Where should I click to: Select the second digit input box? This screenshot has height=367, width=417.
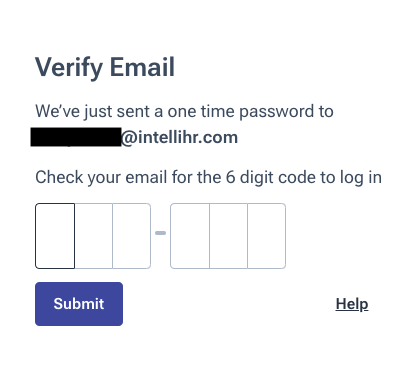(x=94, y=236)
